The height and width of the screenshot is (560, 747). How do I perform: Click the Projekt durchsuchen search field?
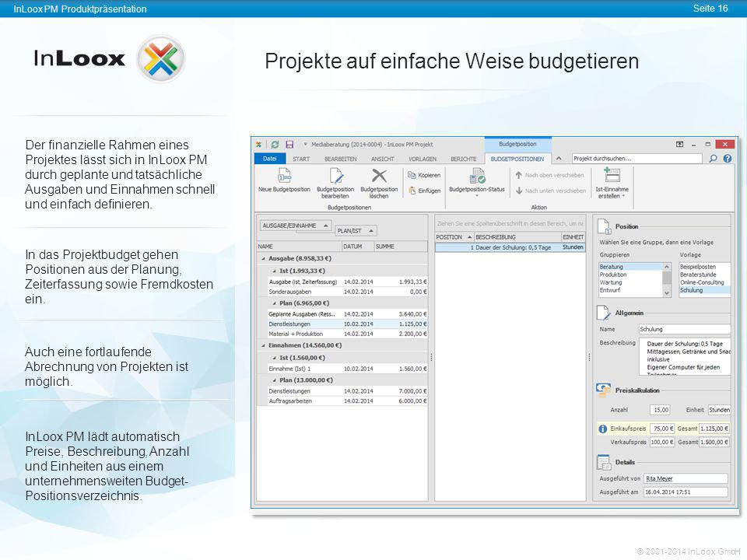[637, 159]
